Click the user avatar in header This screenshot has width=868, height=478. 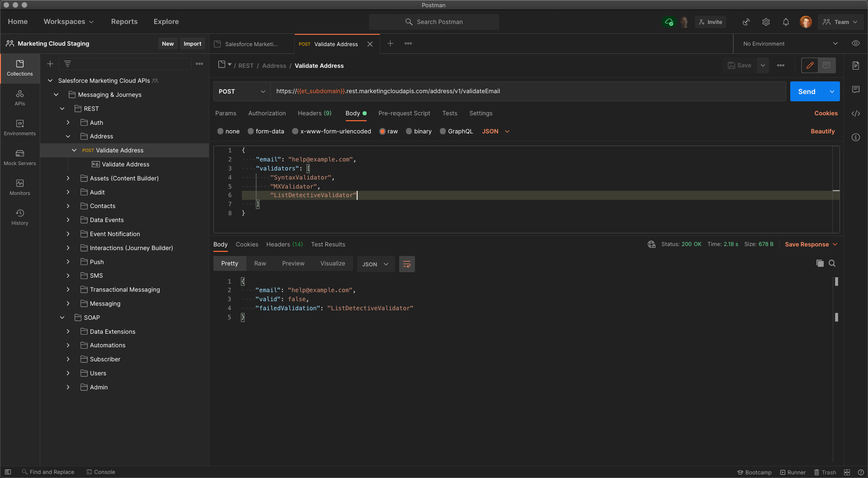point(806,22)
